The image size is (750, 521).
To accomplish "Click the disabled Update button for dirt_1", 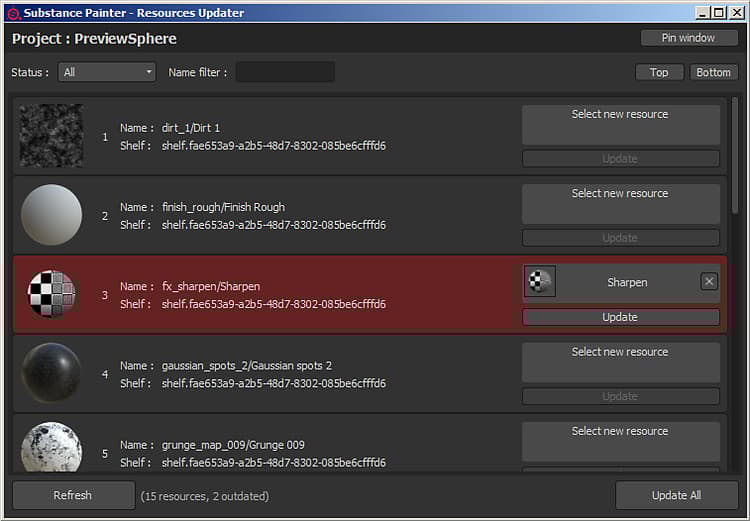I will 620,159.
